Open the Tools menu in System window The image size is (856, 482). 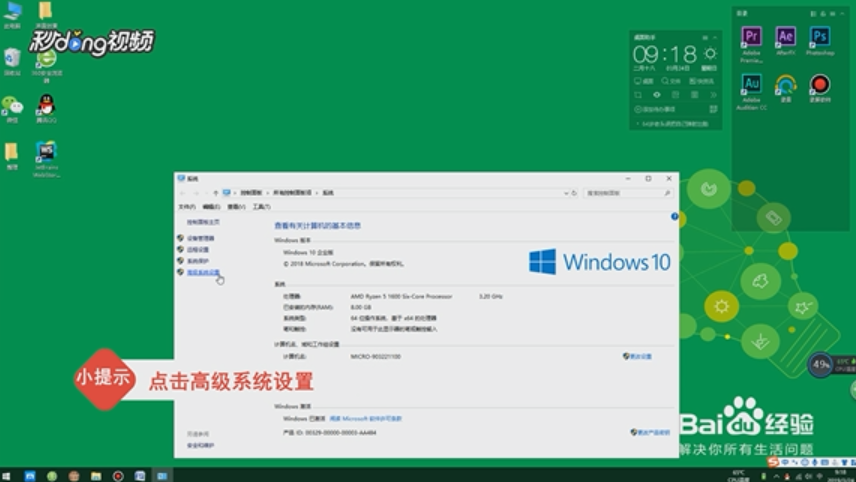(x=261, y=207)
